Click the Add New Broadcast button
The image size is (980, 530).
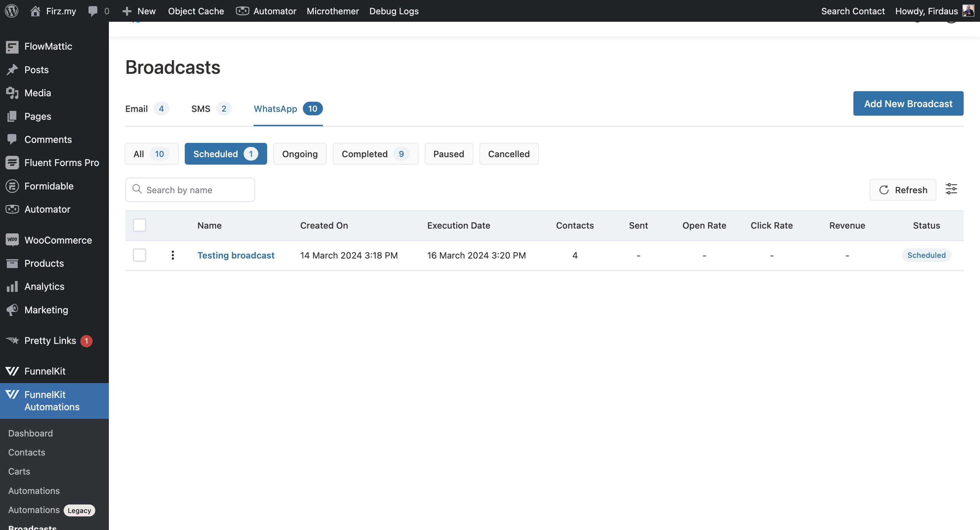pos(909,103)
